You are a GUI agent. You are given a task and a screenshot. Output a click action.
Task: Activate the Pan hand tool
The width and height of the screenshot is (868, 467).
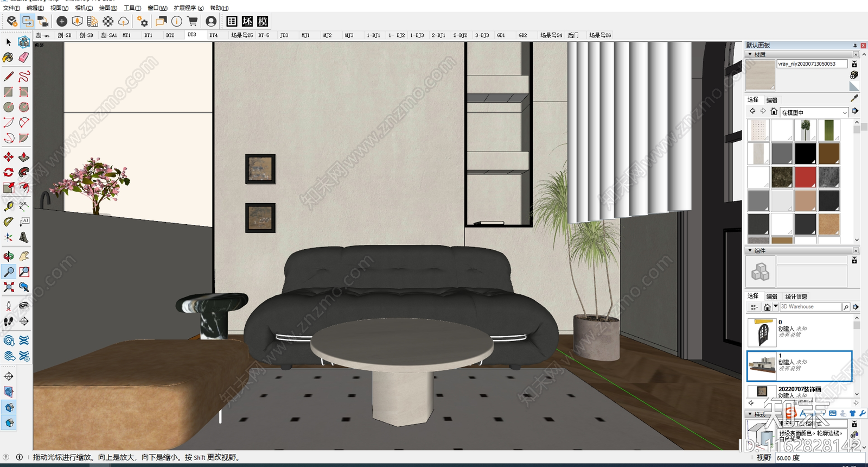pos(24,256)
